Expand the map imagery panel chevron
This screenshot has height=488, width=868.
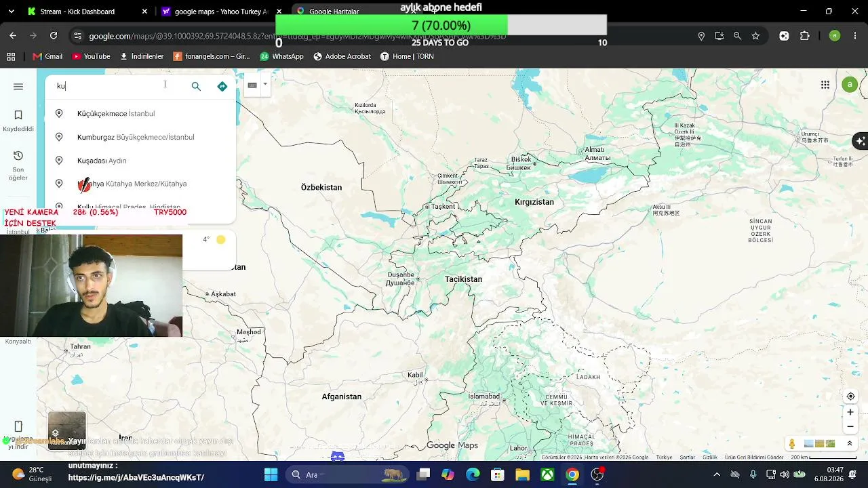point(849,444)
